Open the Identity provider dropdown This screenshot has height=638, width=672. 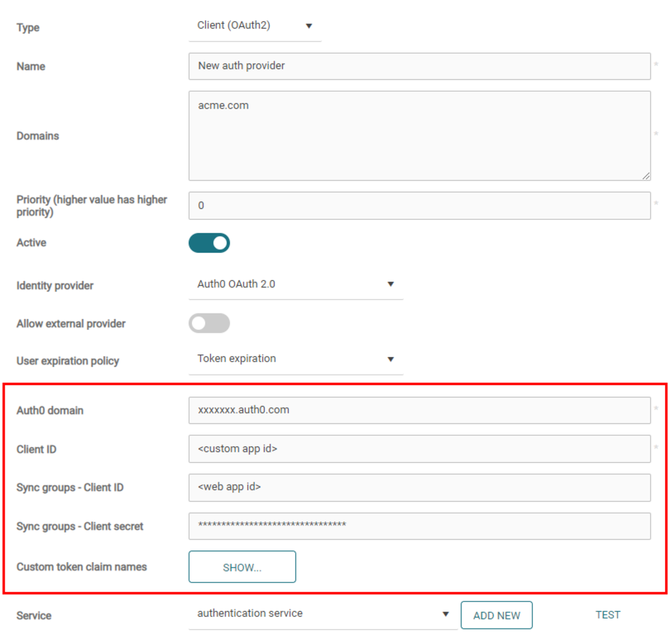pyautogui.click(x=296, y=285)
